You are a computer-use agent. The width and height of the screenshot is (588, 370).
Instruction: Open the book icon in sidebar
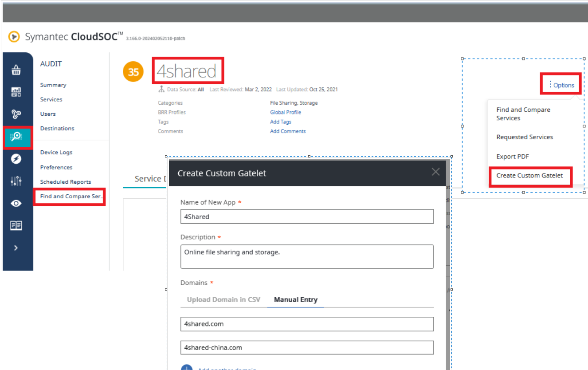(x=16, y=225)
